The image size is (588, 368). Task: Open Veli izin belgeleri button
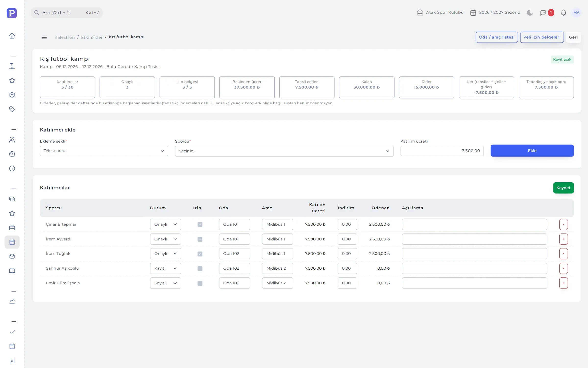click(542, 37)
